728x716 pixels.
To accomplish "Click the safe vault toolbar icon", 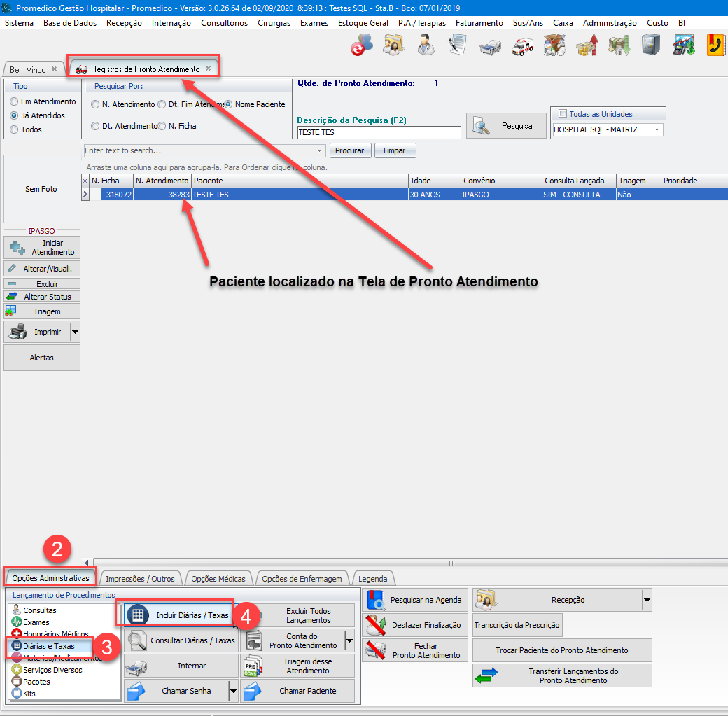I will coord(651,46).
